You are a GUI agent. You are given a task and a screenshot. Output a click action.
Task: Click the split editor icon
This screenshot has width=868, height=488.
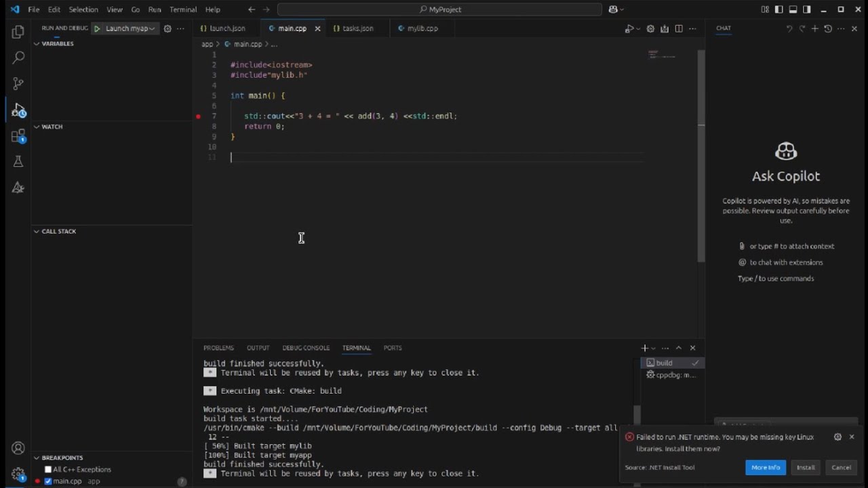point(679,28)
